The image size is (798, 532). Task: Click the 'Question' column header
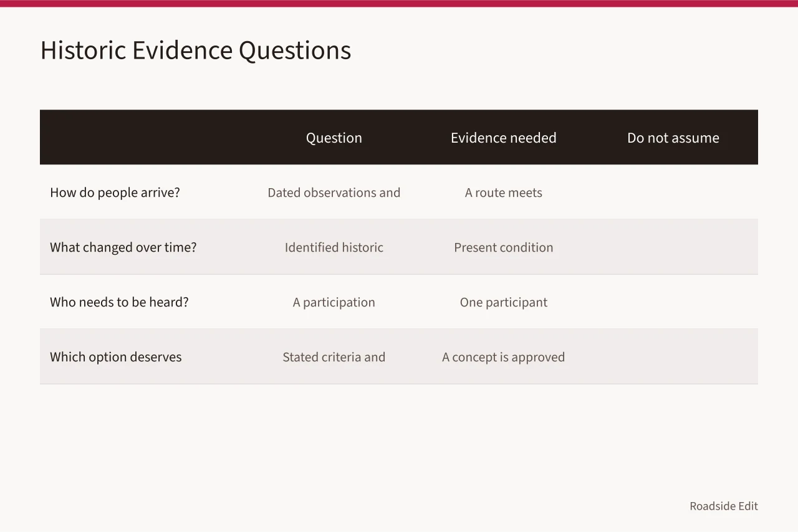[334, 138]
